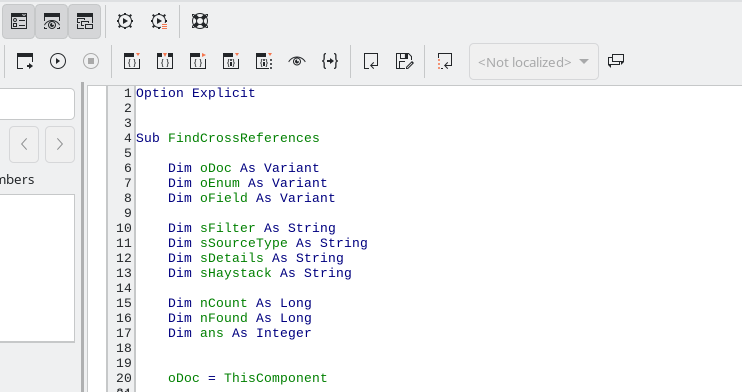Click 'Dim sSourceType As String' line
742x392 pixels.
tap(267, 243)
